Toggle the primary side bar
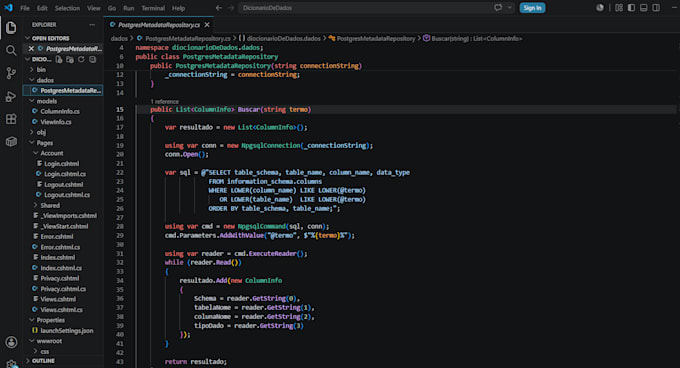This screenshot has height=368, width=680. tap(631, 8)
